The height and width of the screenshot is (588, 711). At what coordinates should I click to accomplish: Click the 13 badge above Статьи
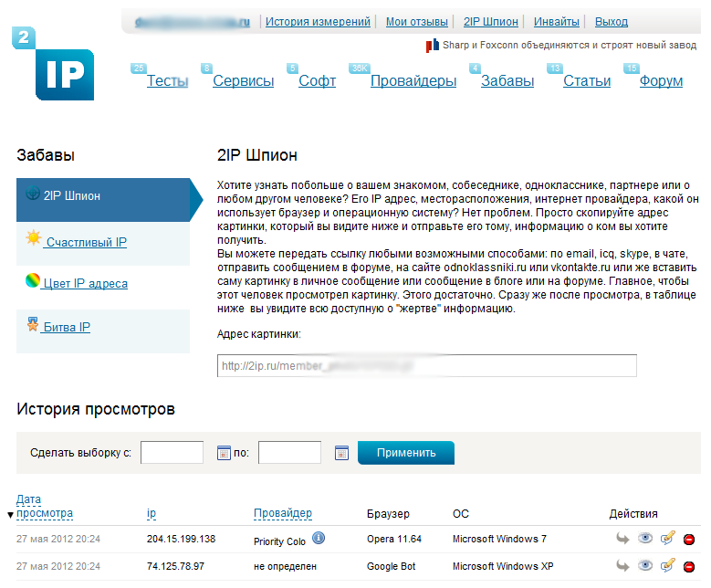(555, 68)
